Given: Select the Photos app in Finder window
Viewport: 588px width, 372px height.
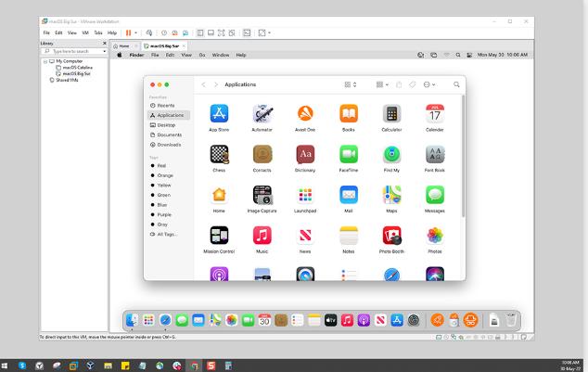Looking at the screenshot, I should [x=435, y=235].
